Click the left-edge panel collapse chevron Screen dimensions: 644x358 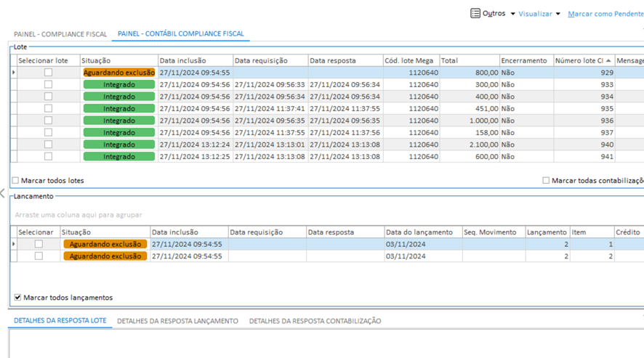click(x=3, y=193)
